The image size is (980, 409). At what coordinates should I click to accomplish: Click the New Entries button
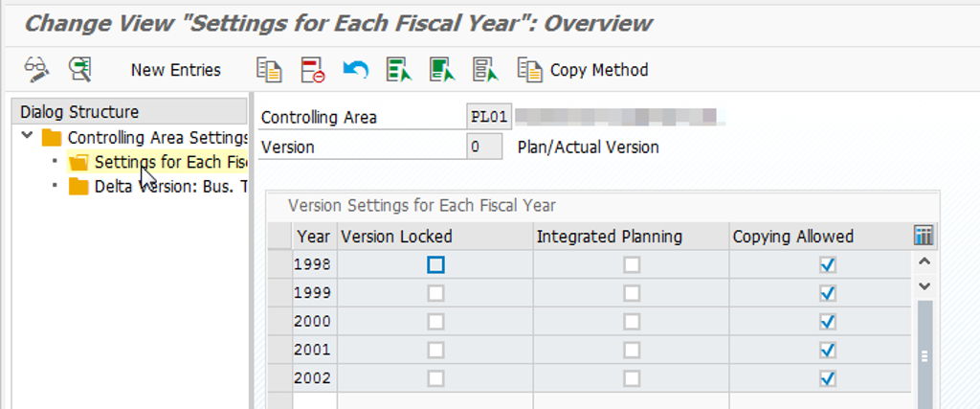click(175, 70)
